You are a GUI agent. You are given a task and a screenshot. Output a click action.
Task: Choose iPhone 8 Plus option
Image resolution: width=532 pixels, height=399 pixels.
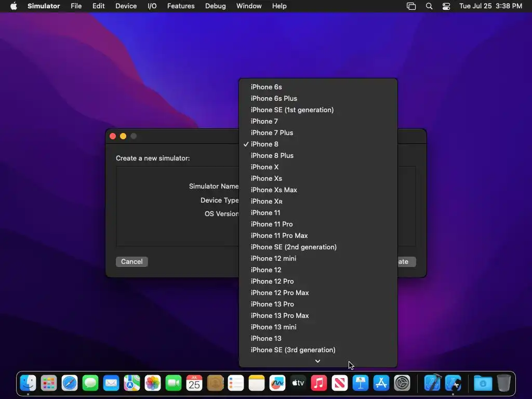coord(318,155)
